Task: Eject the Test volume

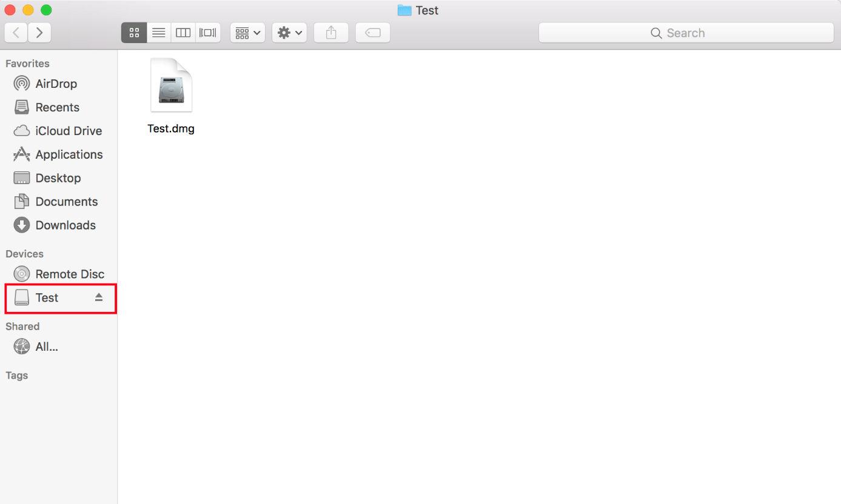Action: tap(99, 297)
